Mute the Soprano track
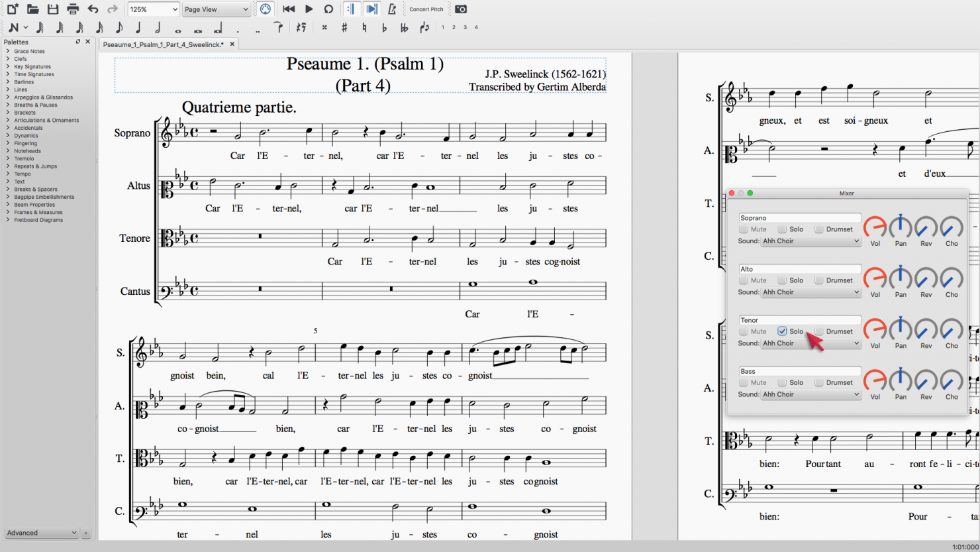The image size is (980, 552). [x=743, y=229]
